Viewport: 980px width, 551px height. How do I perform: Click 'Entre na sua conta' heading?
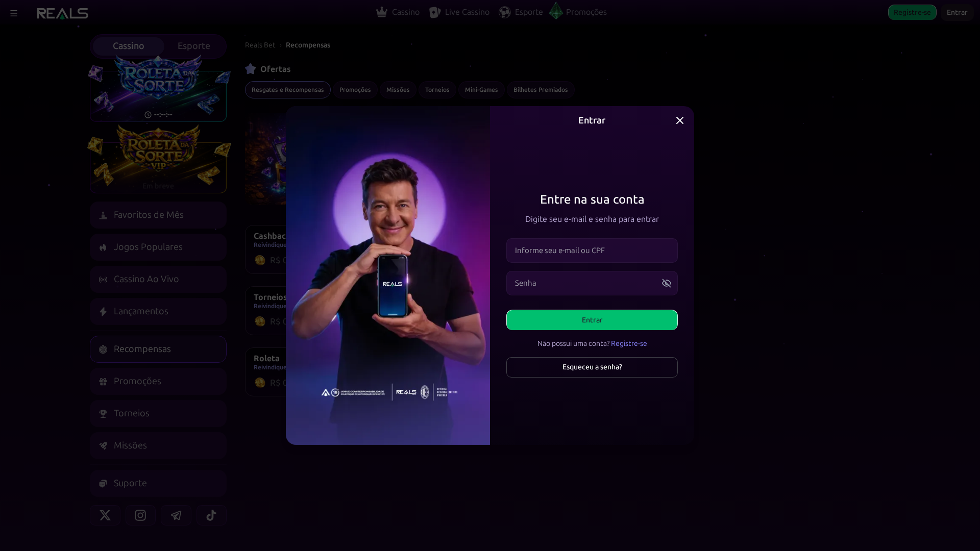click(592, 199)
